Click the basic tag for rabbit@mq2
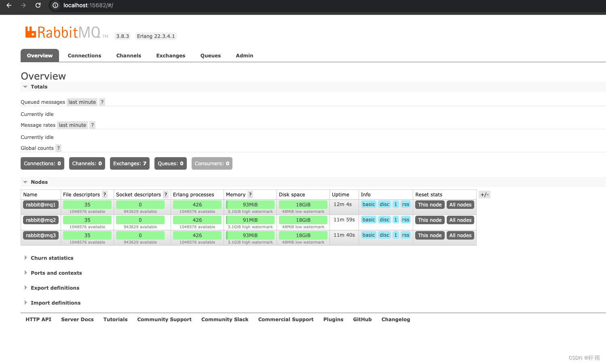The image size is (606, 364). (x=369, y=220)
